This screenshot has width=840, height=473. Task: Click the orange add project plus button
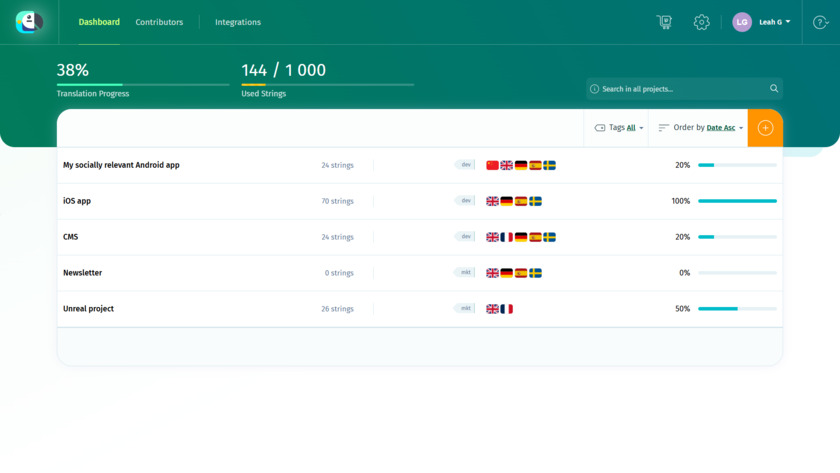(765, 128)
